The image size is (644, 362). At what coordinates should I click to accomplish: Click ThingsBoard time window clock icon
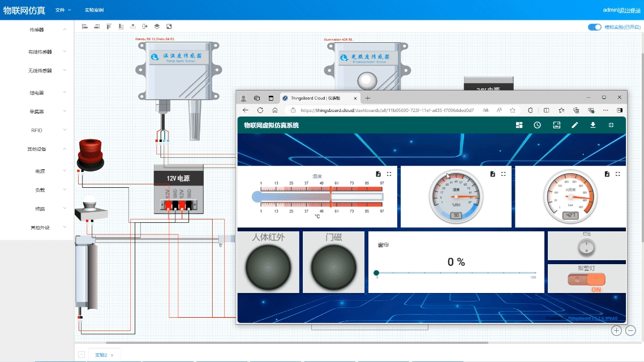[537, 125]
